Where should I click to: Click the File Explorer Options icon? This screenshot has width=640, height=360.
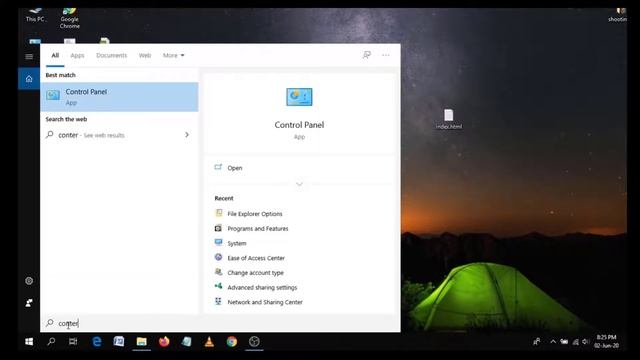tap(219, 213)
